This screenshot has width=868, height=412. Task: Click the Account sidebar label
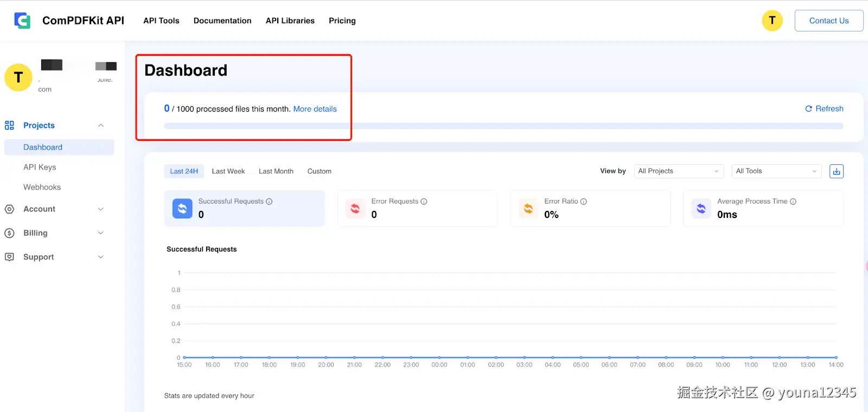(39, 209)
